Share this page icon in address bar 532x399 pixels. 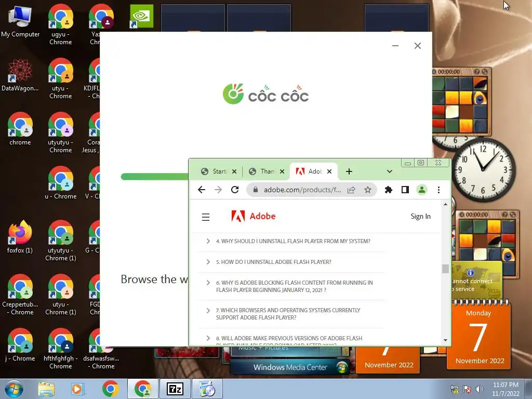(x=352, y=190)
